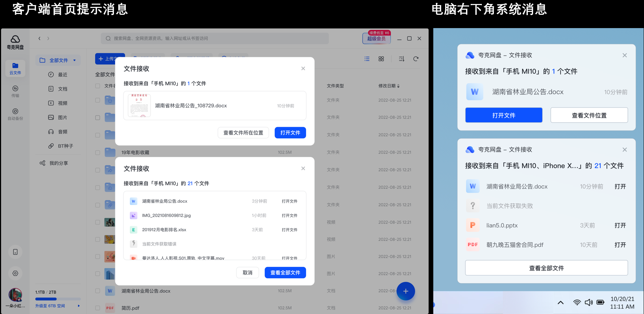Open 我的分享 section
The image size is (644, 314).
coord(54,163)
